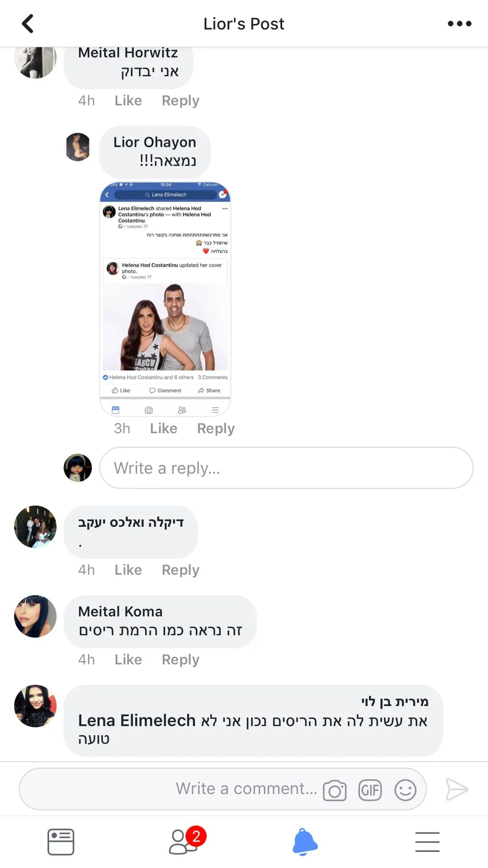Open the notifications bell tab
This screenshot has height=868, width=488.
[305, 842]
